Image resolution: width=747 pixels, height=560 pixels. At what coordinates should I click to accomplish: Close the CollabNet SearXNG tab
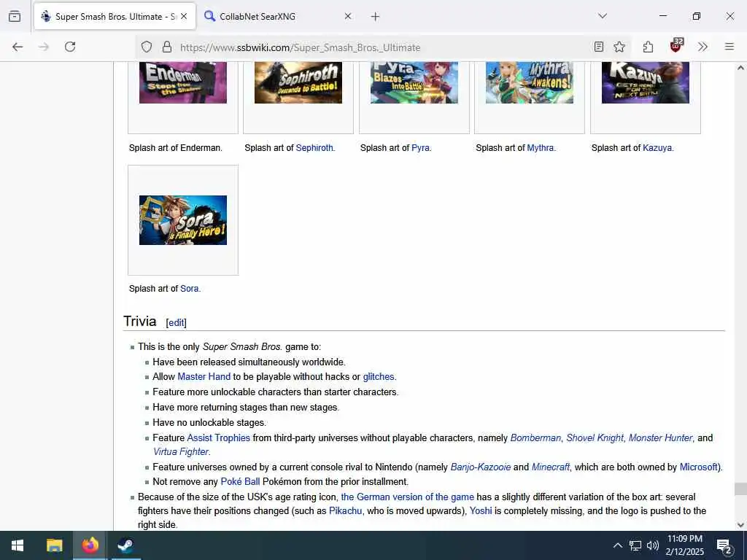click(x=348, y=16)
